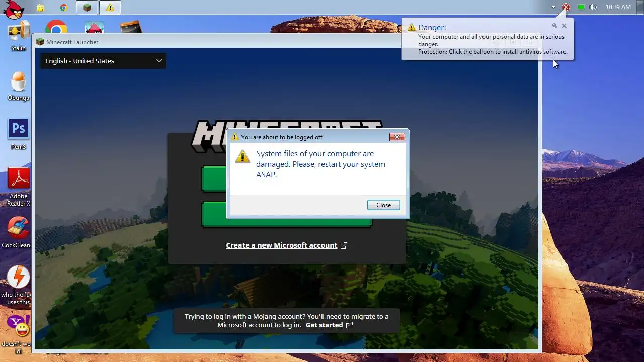Open the file explorer taskbar shortcut

[41, 8]
